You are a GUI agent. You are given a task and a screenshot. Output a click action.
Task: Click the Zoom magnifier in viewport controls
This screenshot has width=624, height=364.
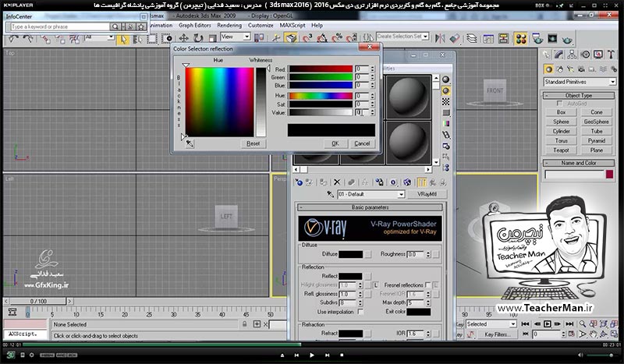tap(582, 323)
